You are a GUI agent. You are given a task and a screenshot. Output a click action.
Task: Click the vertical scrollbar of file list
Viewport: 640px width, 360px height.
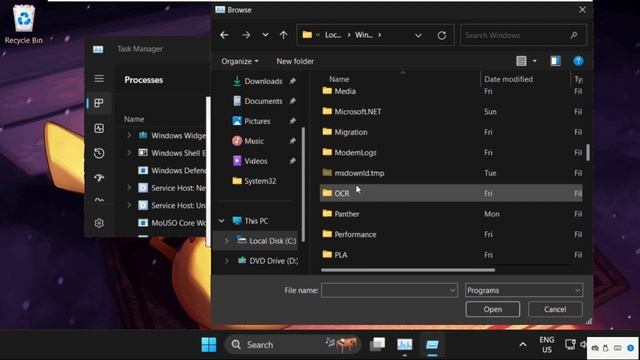click(588, 152)
